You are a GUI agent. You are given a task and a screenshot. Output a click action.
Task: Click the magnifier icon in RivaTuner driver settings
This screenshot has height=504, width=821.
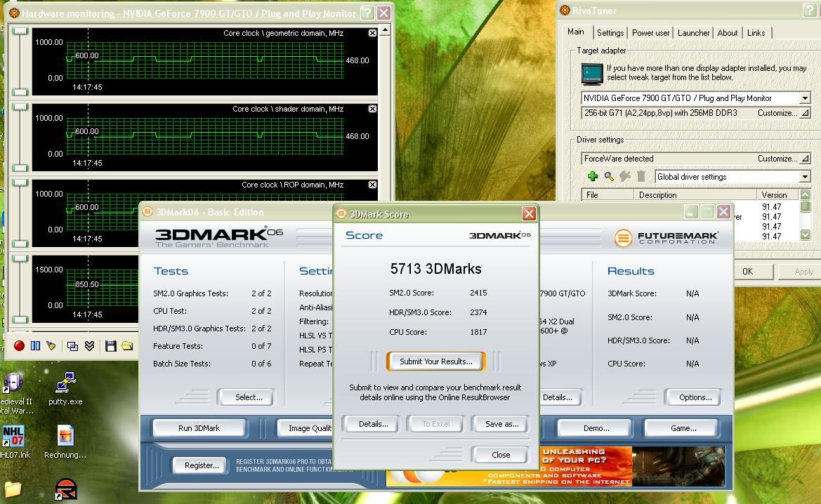608,176
